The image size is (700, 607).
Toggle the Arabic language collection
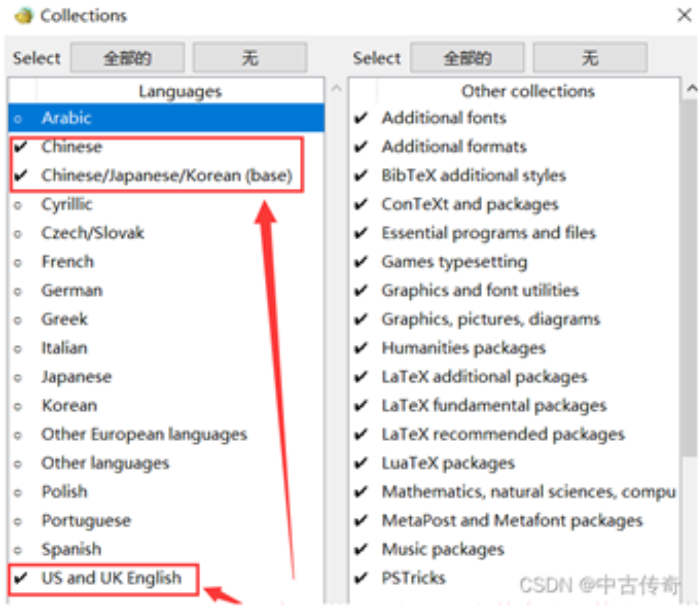[x=166, y=118]
